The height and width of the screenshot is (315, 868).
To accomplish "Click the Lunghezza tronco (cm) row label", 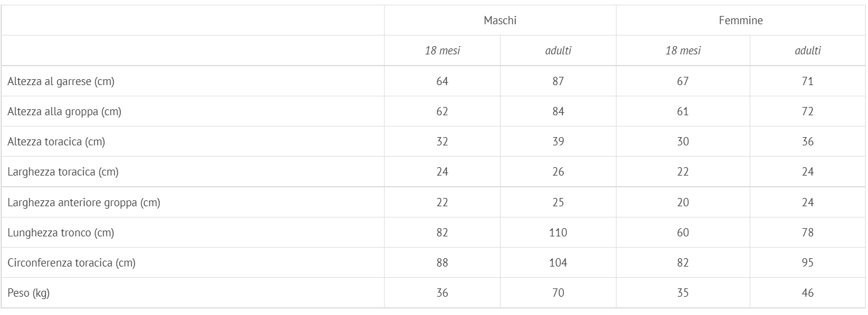I will pyautogui.click(x=61, y=233).
